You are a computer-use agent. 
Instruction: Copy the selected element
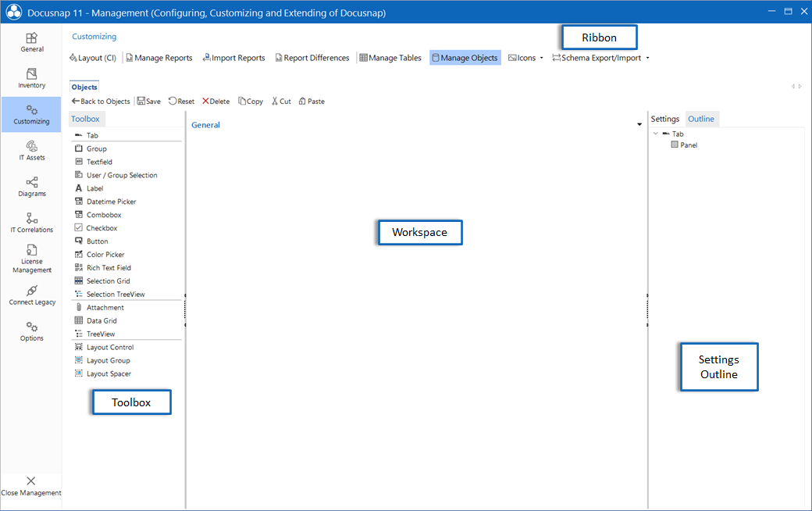[251, 101]
